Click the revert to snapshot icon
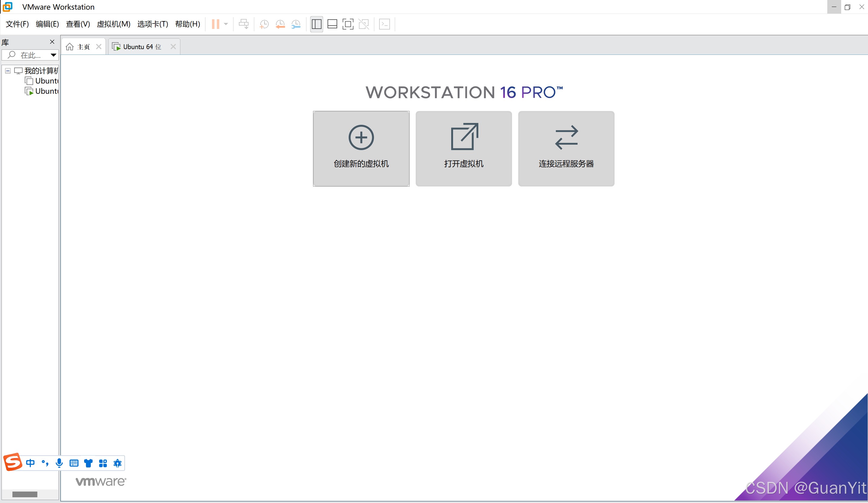This screenshot has width=868, height=503. [280, 24]
